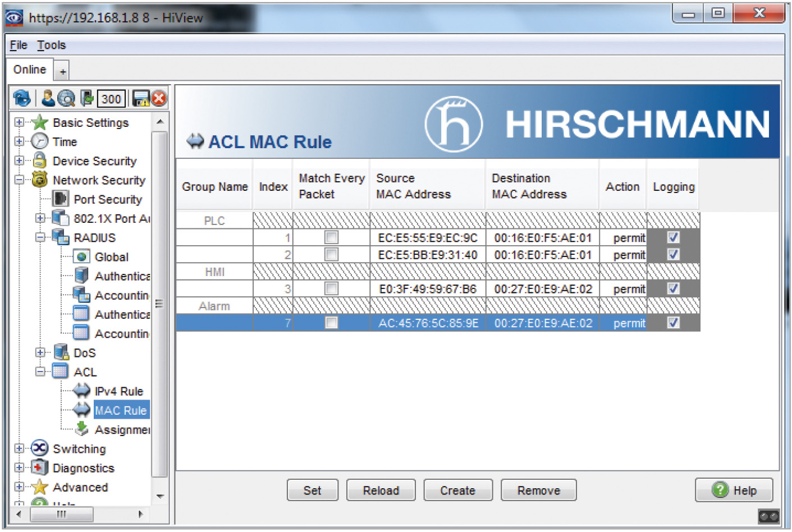792x532 pixels.
Task: Click the Diagnostics first-aid icon
Action: pos(39,467)
